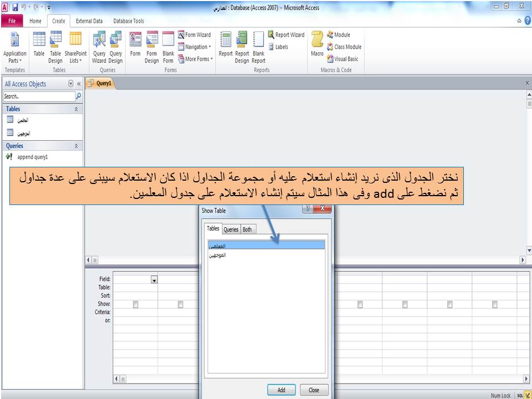Toggle Show checkbox in first grid column

tap(135, 305)
